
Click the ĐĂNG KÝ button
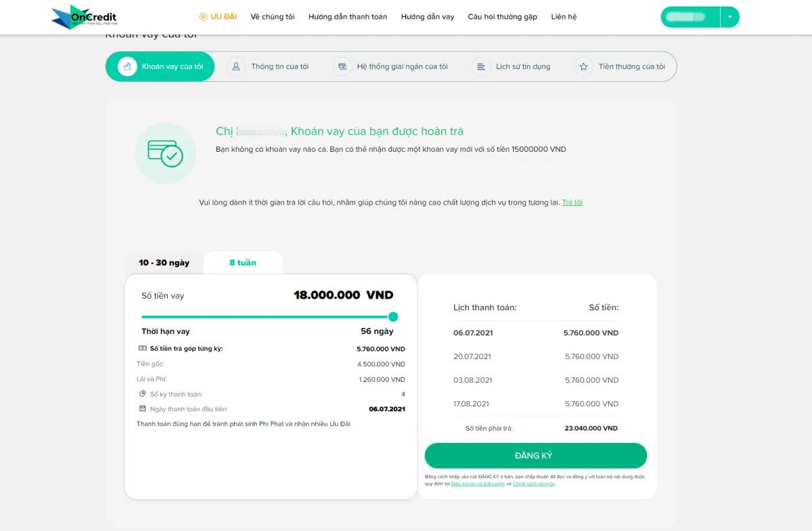coord(536,456)
